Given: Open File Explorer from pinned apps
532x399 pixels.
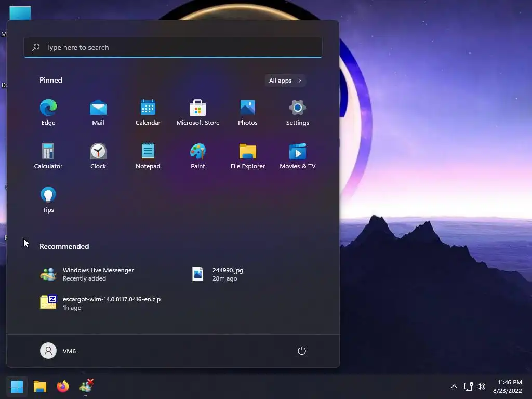Looking at the screenshot, I should tap(248, 156).
